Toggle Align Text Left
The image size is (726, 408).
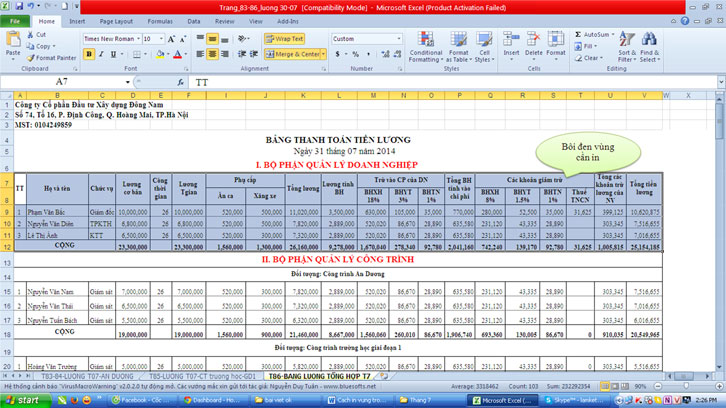[200, 54]
